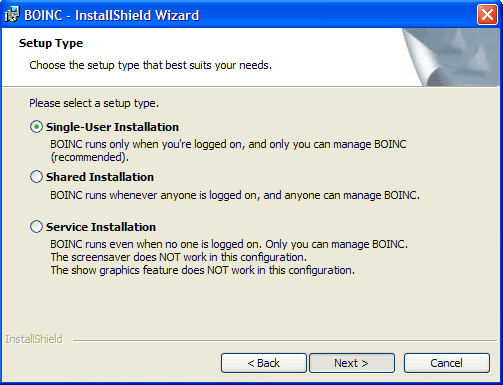Click the "Choose the setup type" subtitle
The height and width of the screenshot is (385, 503).
(x=151, y=65)
